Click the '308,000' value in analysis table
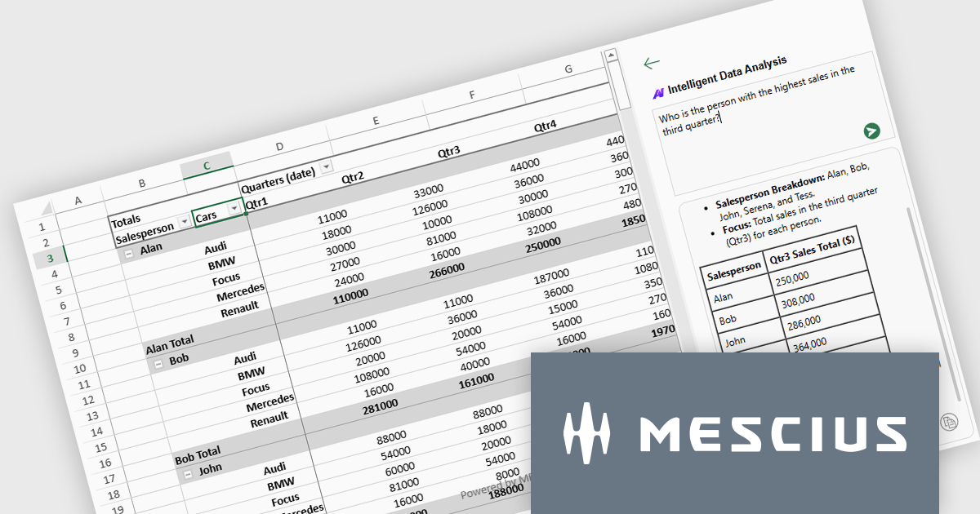 [800, 300]
